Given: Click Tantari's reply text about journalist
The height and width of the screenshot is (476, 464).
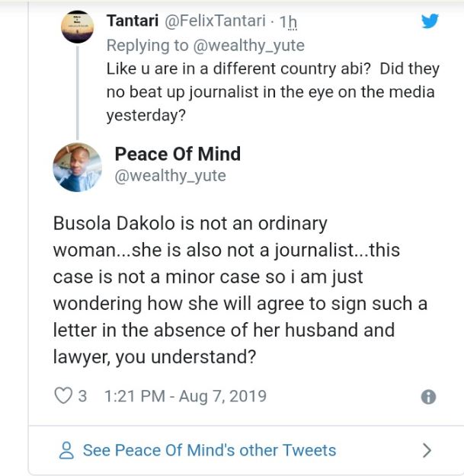Looking at the screenshot, I should 272,92.
